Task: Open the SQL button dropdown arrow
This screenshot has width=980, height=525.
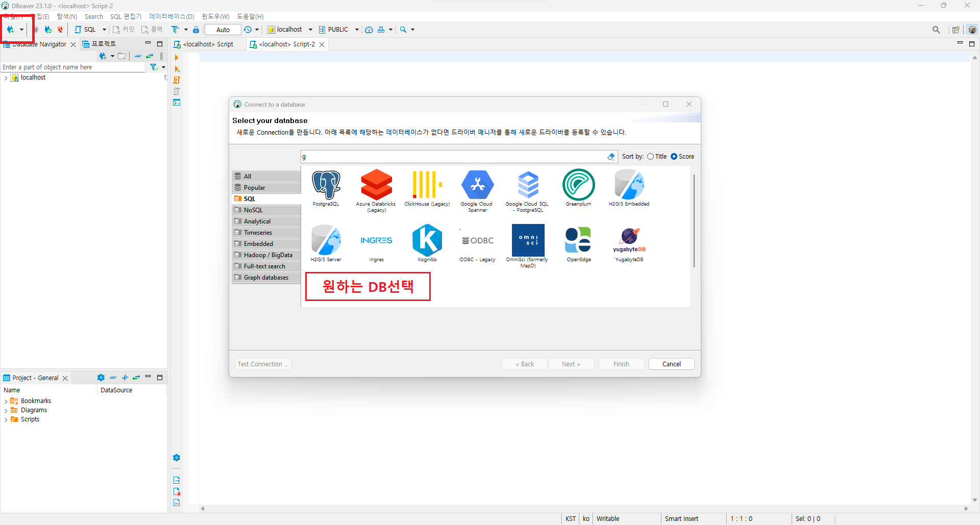Action: (104, 30)
